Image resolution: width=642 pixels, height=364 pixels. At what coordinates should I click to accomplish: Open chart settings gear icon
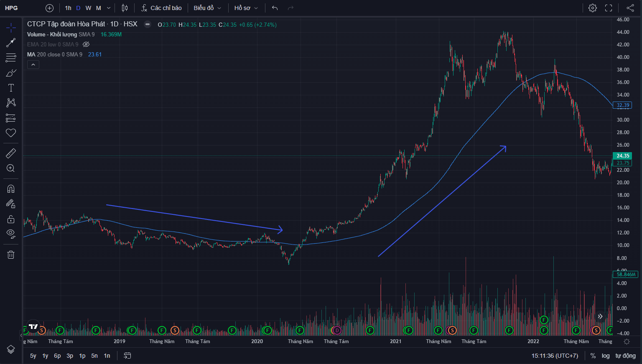pyautogui.click(x=593, y=8)
